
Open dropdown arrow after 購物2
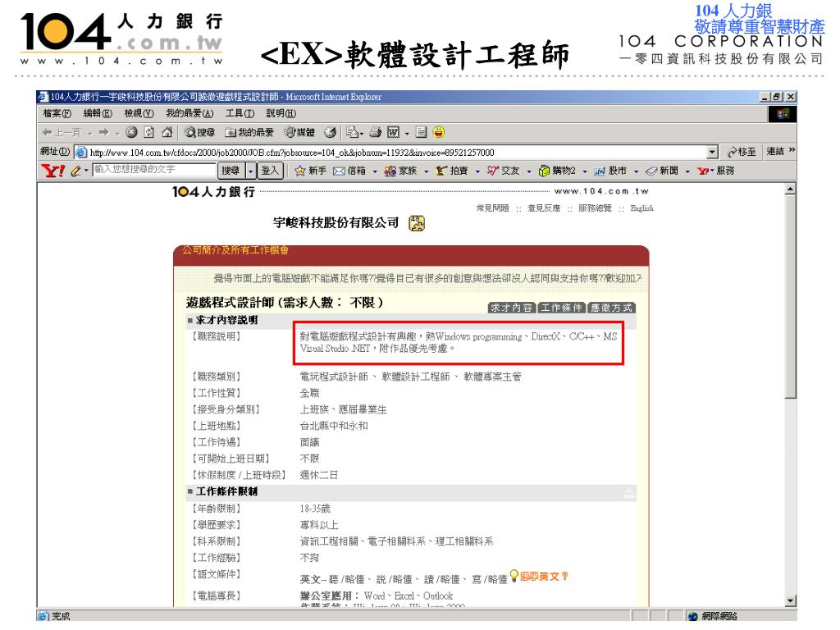(x=584, y=171)
